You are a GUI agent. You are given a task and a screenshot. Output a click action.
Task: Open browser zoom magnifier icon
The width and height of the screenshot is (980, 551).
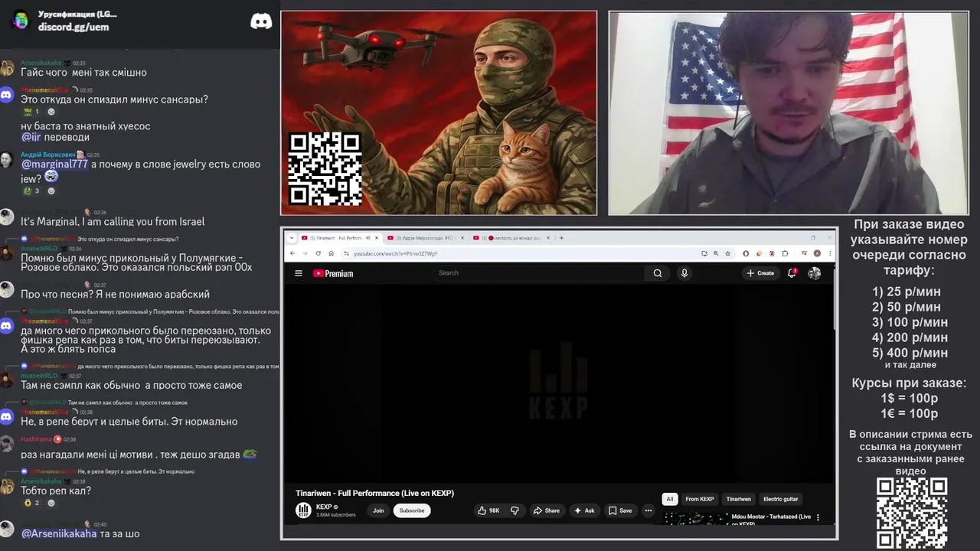pos(716,253)
